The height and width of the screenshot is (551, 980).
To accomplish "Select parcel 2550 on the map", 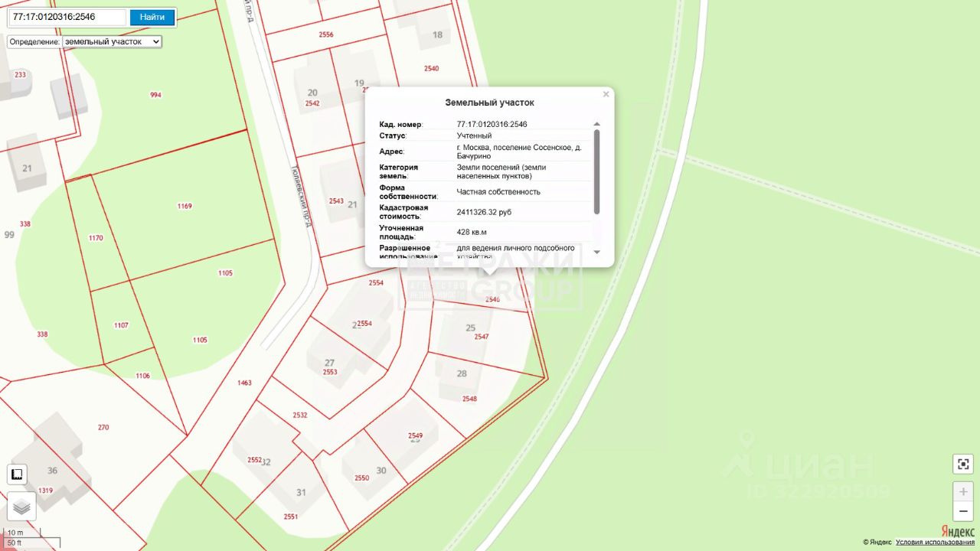I will (362, 478).
